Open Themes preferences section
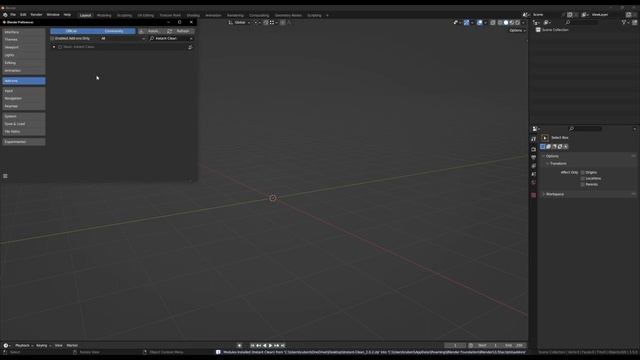This screenshot has height=360, width=640. [24, 40]
